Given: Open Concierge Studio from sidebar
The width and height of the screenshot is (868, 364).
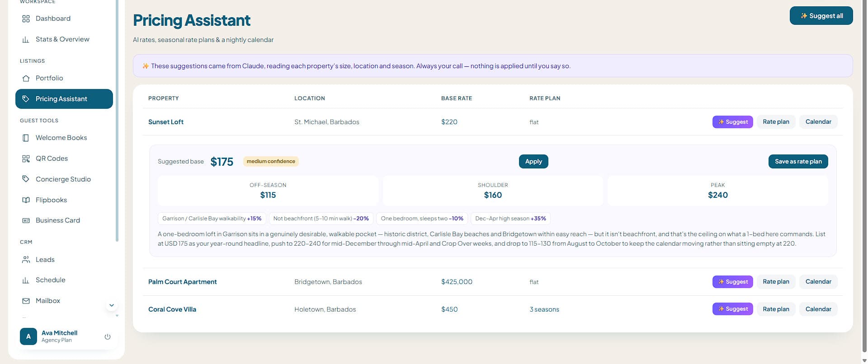Looking at the screenshot, I should click(x=64, y=179).
